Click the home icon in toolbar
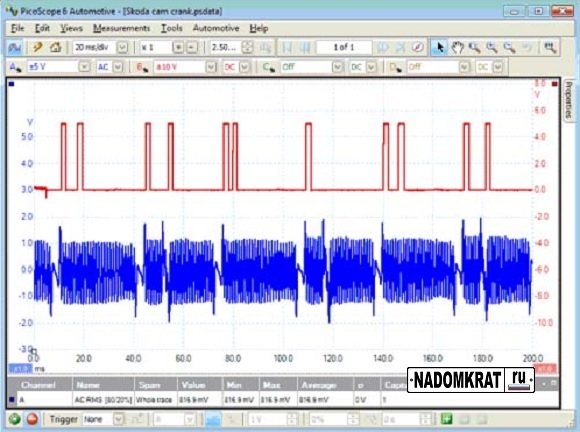This screenshot has height=432, width=580. pyautogui.click(x=55, y=47)
